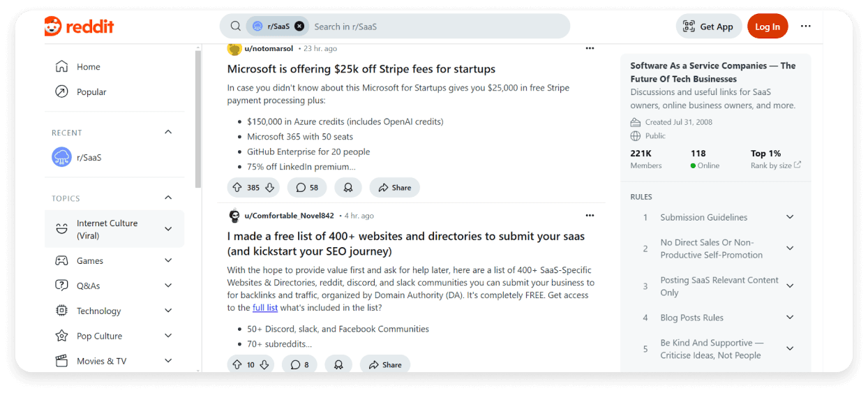Collapse the Recent section
The height and width of the screenshot is (393, 868).
click(x=168, y=133)
